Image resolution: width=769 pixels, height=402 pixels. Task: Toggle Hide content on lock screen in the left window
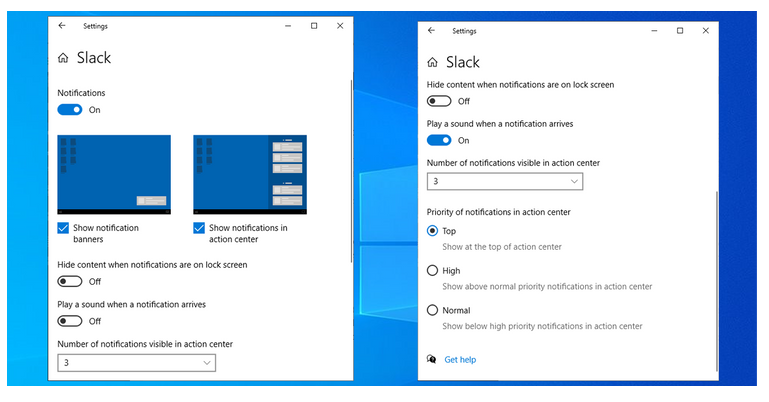[x=70, y=281]
